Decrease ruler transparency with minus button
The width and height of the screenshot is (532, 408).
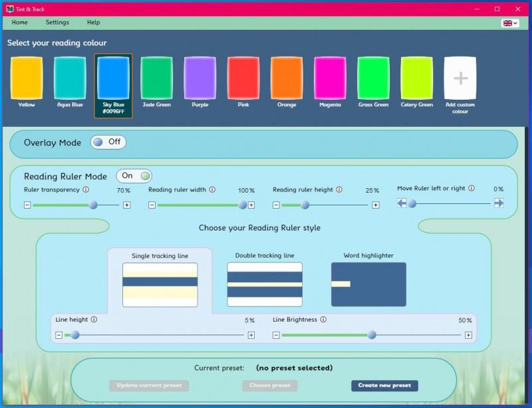(x=27, y=205)
